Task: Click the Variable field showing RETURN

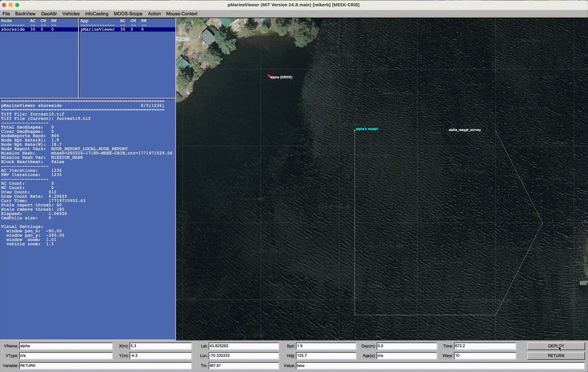Action: click(105, 366)
